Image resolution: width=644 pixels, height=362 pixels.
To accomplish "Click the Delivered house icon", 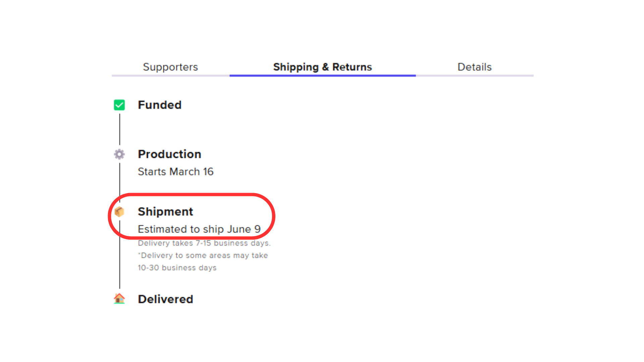I will pos(119,299).
